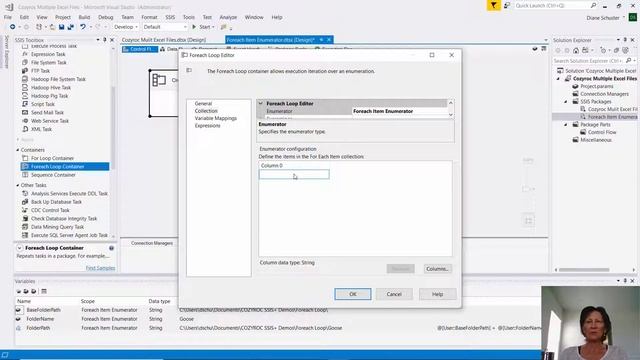Select the BaseFolderPath variable row

[278, 310]
